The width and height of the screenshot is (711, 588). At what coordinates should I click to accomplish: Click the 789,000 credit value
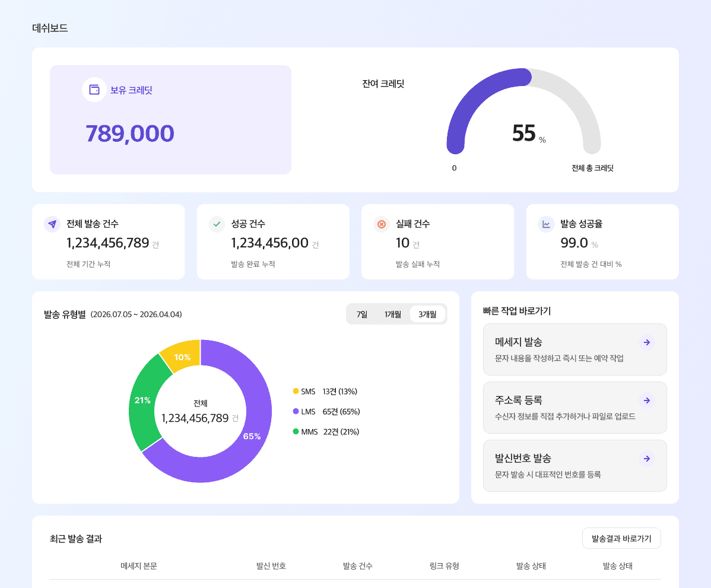pyautogui.click(x=130, y=134)
